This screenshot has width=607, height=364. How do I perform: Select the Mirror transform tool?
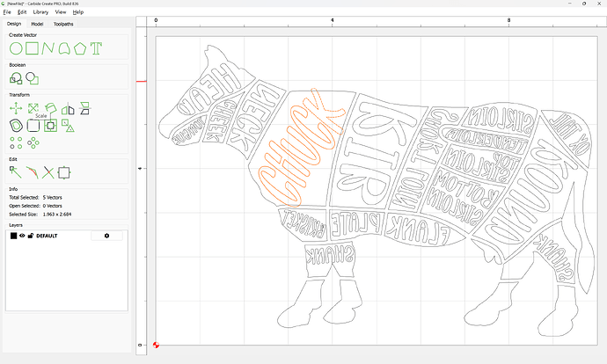pos(68,108)
